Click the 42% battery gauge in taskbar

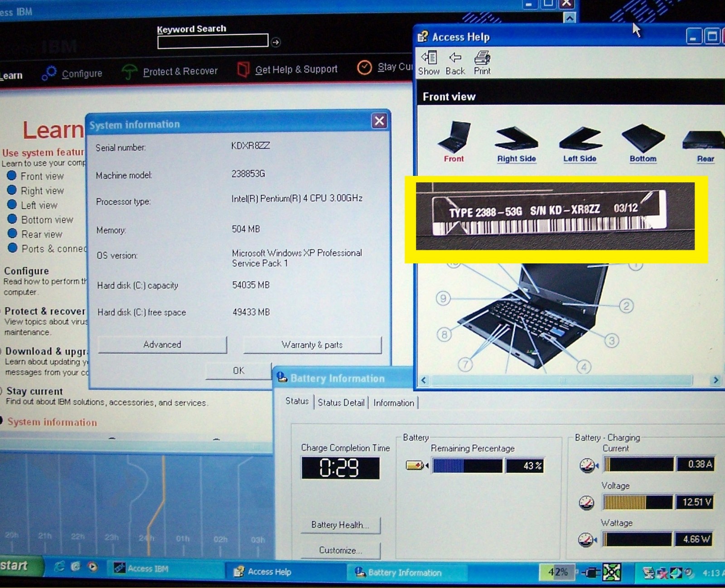click(x=557, y=572)
